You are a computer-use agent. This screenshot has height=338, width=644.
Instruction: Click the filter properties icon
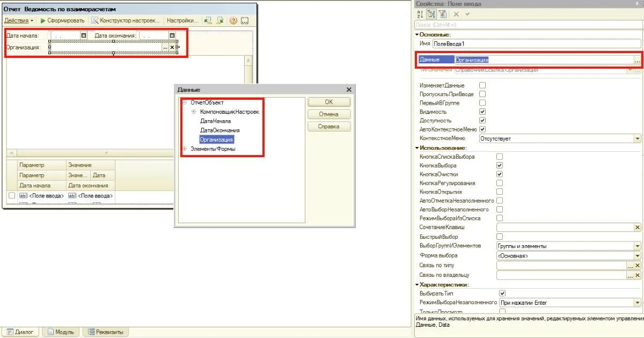point(443,14)
